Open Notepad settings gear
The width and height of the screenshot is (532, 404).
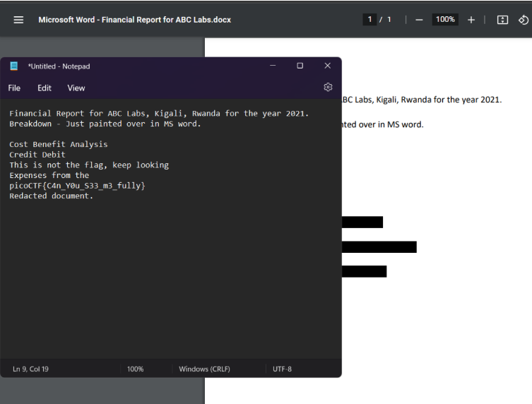[x=328, y=88]
